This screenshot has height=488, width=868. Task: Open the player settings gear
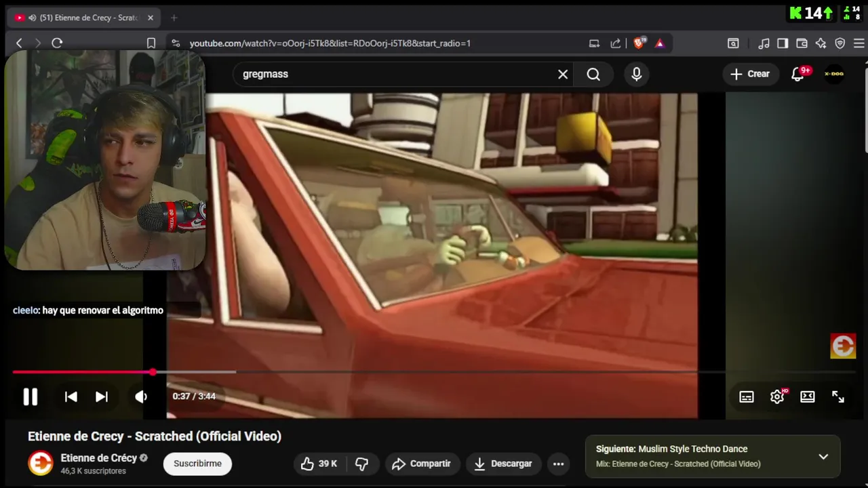pos(777,396)
